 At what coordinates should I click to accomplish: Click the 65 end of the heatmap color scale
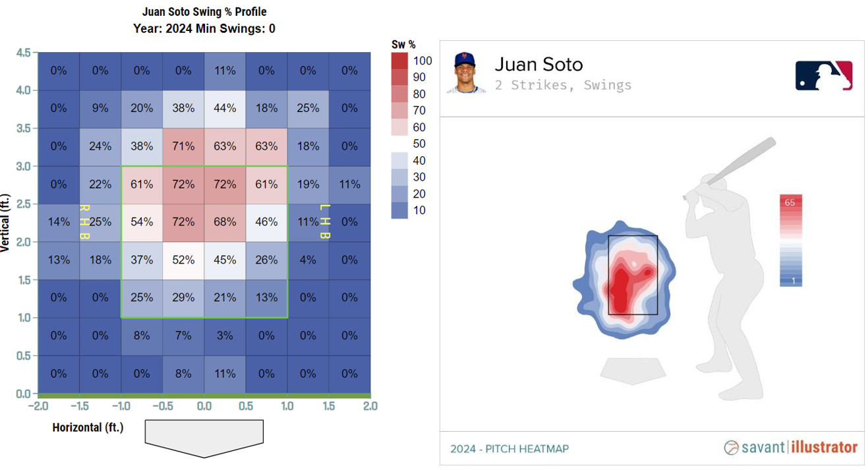coord(790,202)
